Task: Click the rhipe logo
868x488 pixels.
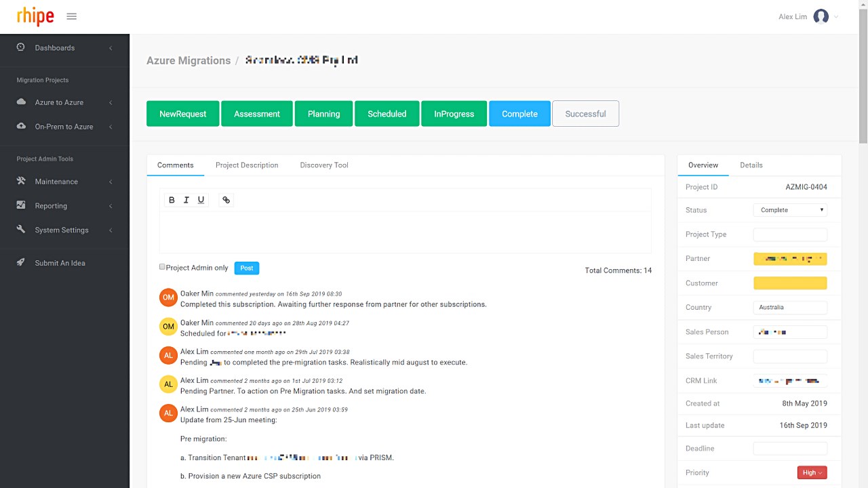Action: pyautogui.click(x=36, y=16)
